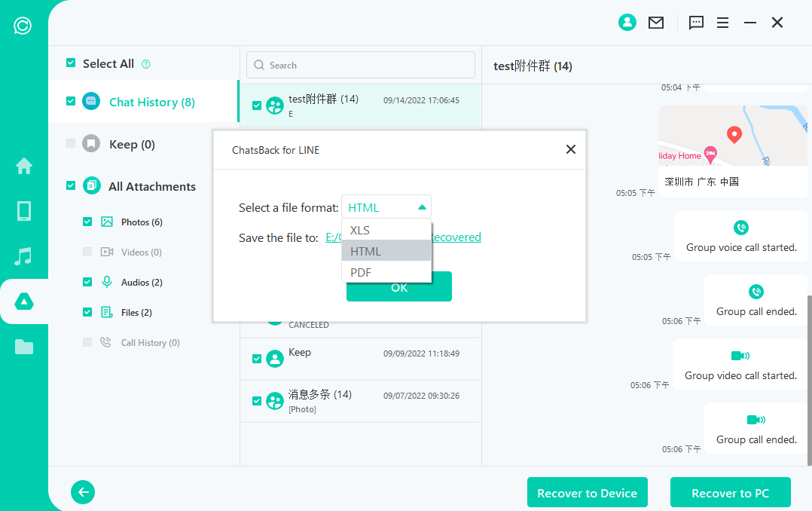Click the Videos camera icon
This screenshot has width=812, height=511.
[107, 252]
